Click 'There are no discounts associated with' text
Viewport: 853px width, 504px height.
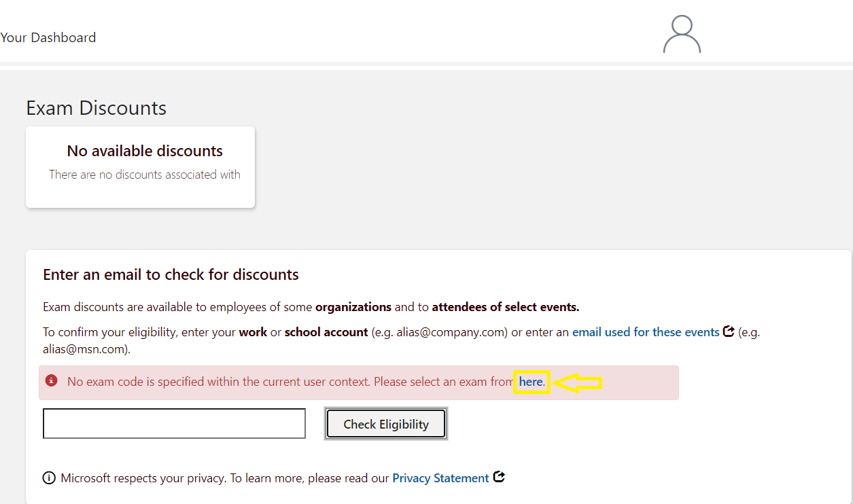coord(145,175)
